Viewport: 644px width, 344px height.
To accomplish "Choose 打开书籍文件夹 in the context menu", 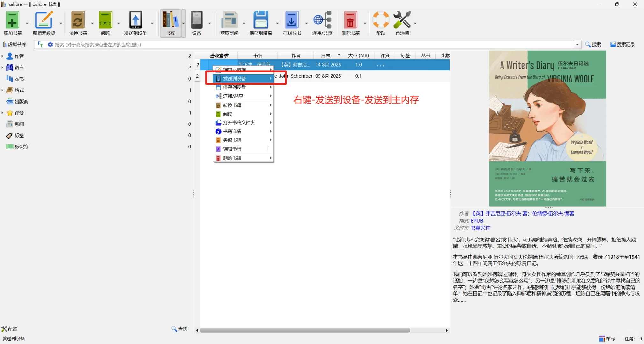I will 244,123.
